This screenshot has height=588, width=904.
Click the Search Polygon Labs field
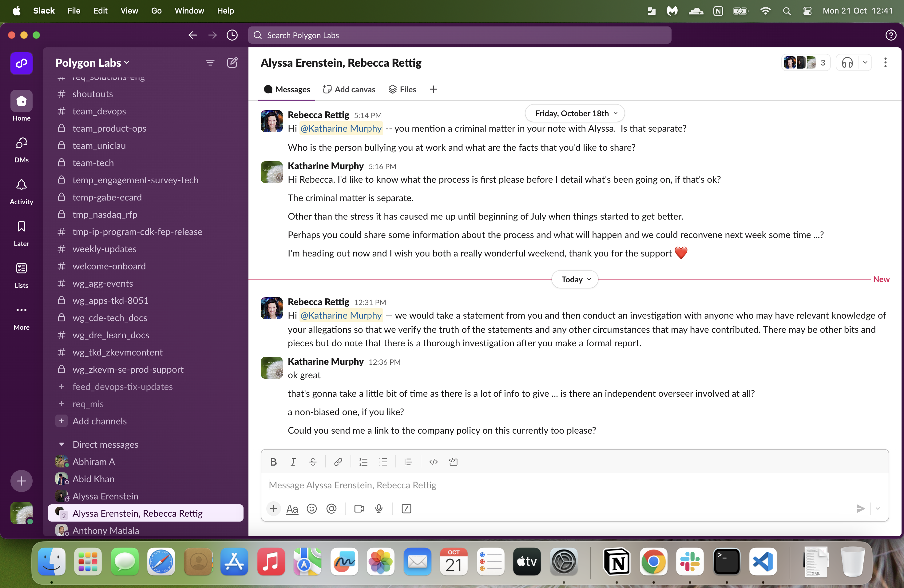click(x=460, y=35)
